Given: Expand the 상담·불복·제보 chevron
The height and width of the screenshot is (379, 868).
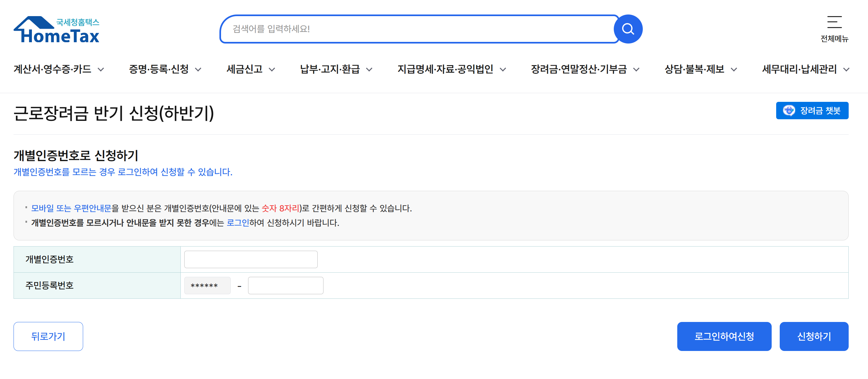Looking at the screenshot, I should (x=734, y=70).
